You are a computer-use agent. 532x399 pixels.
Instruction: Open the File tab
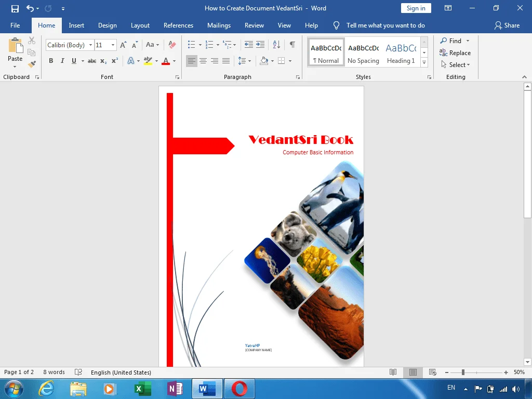[x=15, y=25]
